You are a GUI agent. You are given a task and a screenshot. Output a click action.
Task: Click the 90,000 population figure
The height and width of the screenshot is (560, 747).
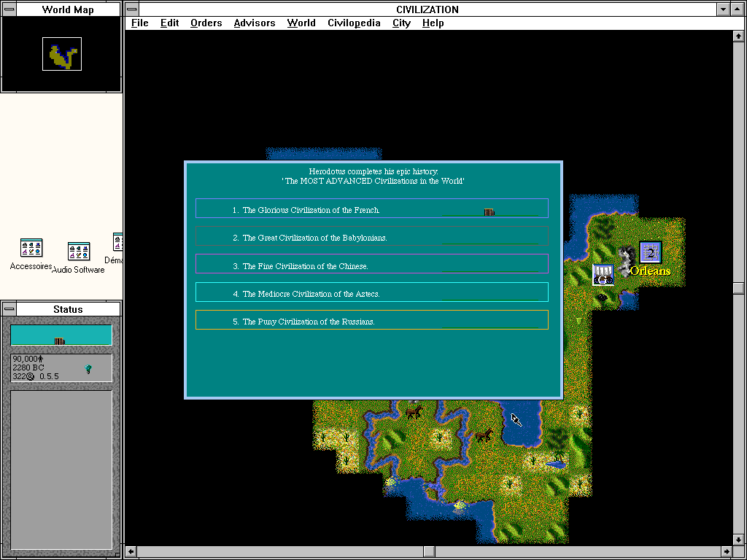coord(25,359)
